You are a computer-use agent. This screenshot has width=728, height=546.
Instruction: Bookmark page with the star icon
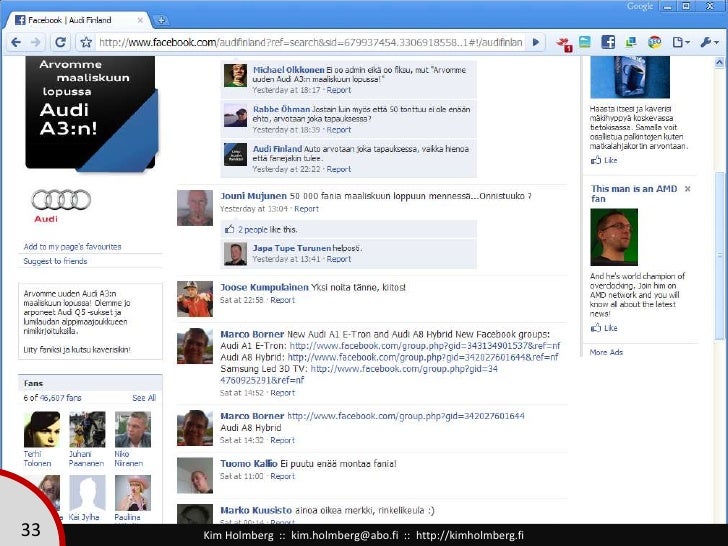(86, 42)
